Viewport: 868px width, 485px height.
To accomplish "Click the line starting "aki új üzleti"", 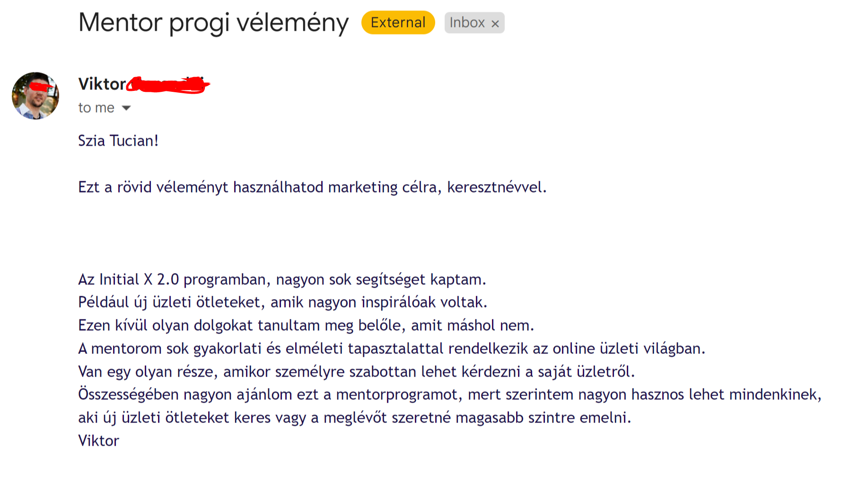I will [355, 418].
